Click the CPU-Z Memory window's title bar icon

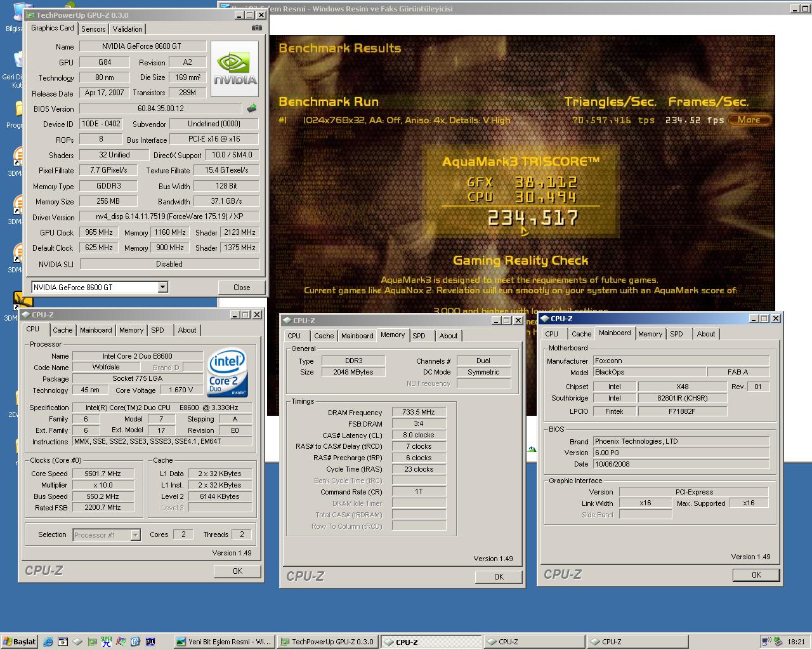click(287, 321)
